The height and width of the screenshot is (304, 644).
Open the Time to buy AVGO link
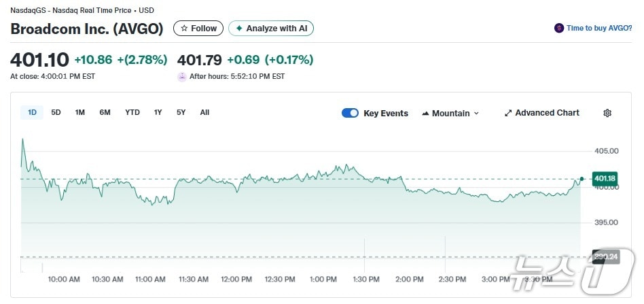coord(598,29)
